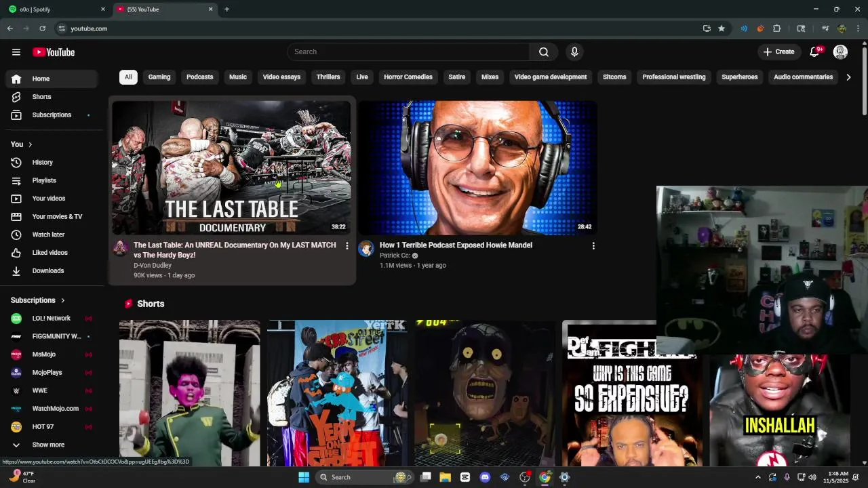Image resolution: width=868 pixels, height=488 pixels.
Task: Open a new Chrome tab
Action: point(226,9)
